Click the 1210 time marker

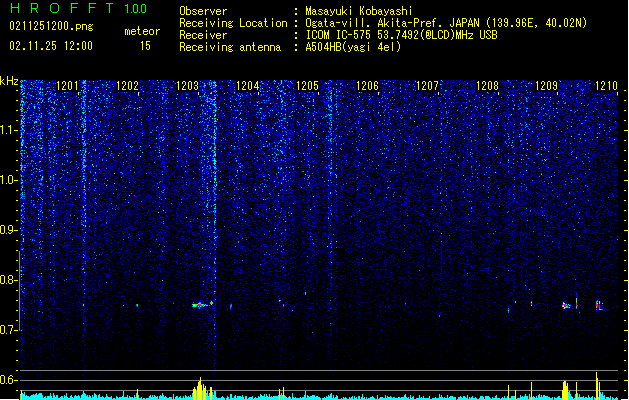pyautogui.click(x=606, y=86)
